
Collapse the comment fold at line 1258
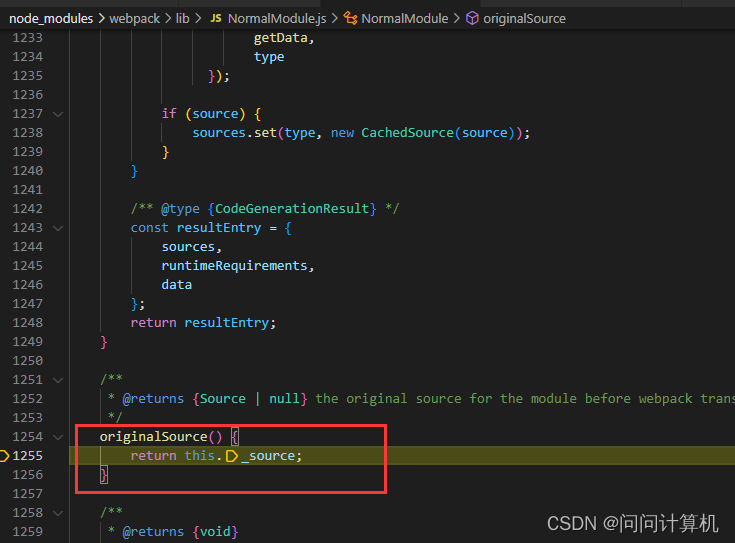pyautogui.click(x=58, y=513)
